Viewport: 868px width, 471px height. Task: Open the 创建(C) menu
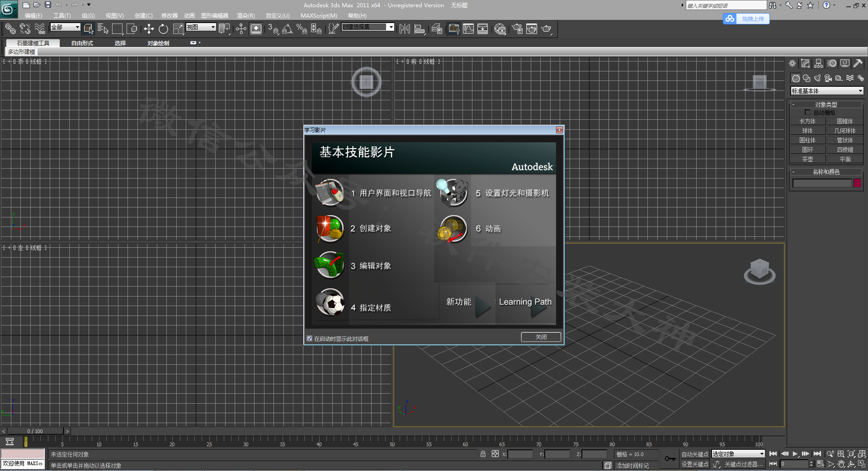pyautogui.click(x=144, y=16)
